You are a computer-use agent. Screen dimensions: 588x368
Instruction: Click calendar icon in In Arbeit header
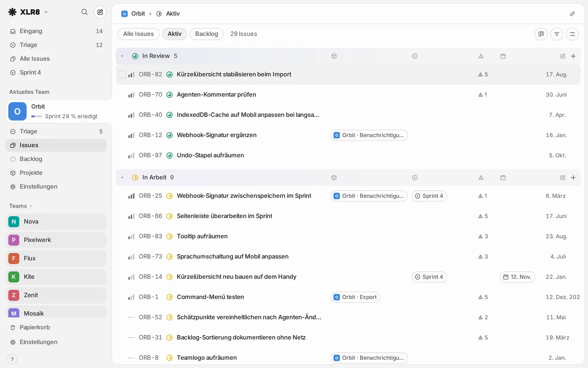(x=503, y=178)
